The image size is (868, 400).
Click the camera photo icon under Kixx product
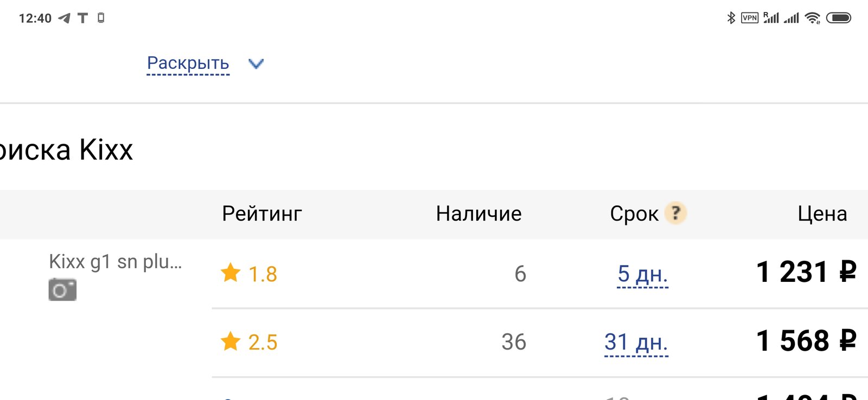pos(62,289)
